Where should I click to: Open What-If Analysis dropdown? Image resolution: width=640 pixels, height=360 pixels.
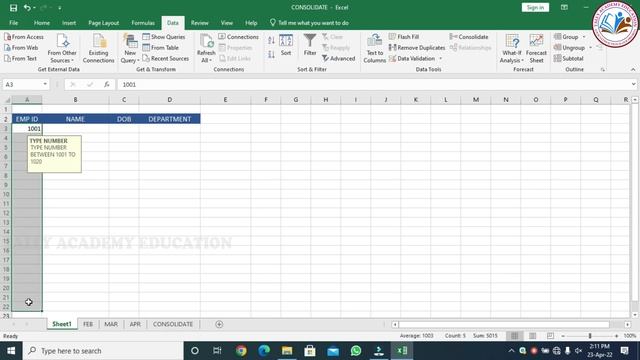[x=512, y=56]
